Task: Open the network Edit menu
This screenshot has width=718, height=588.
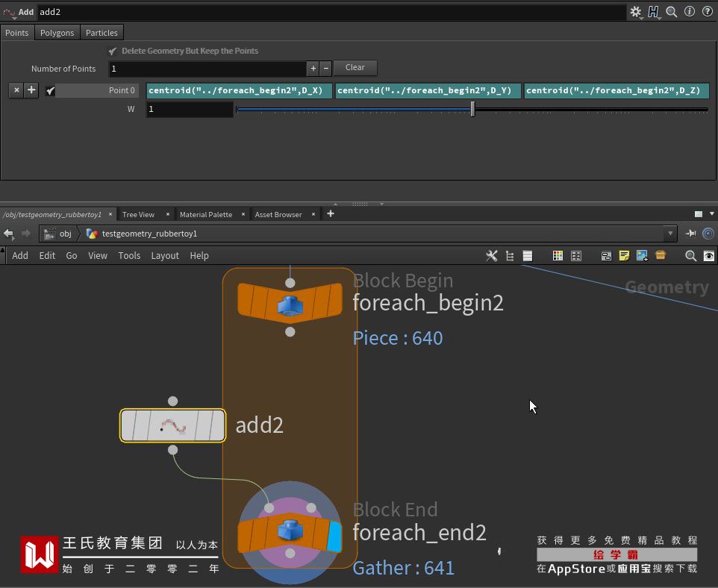Action: coord(47,255)
